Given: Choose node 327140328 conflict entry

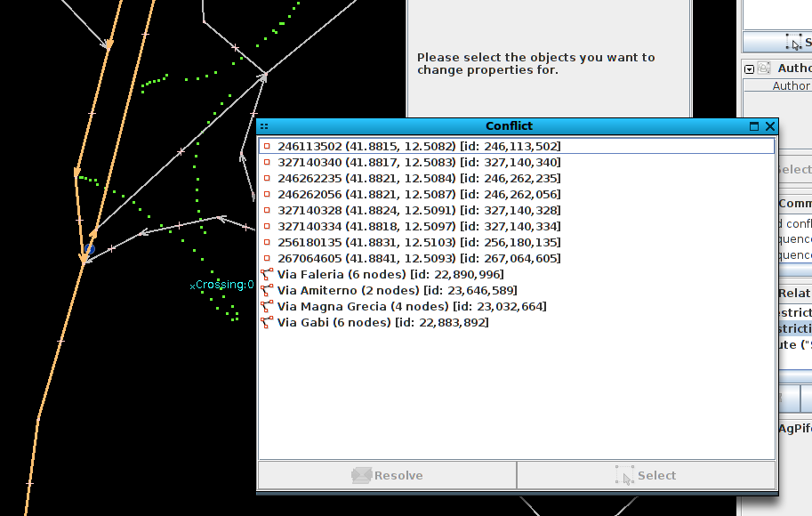Looking at the screenshot, I should (x=419, y=211).
